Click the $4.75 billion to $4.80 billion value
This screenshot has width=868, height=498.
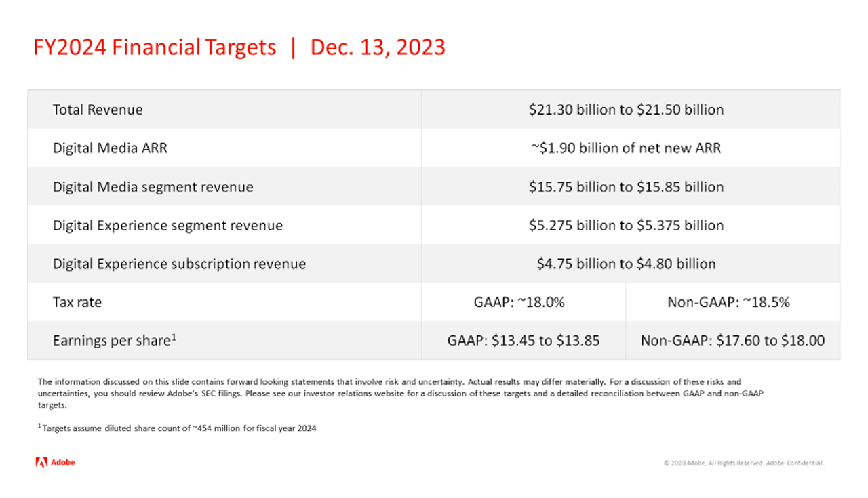point(626,264)
